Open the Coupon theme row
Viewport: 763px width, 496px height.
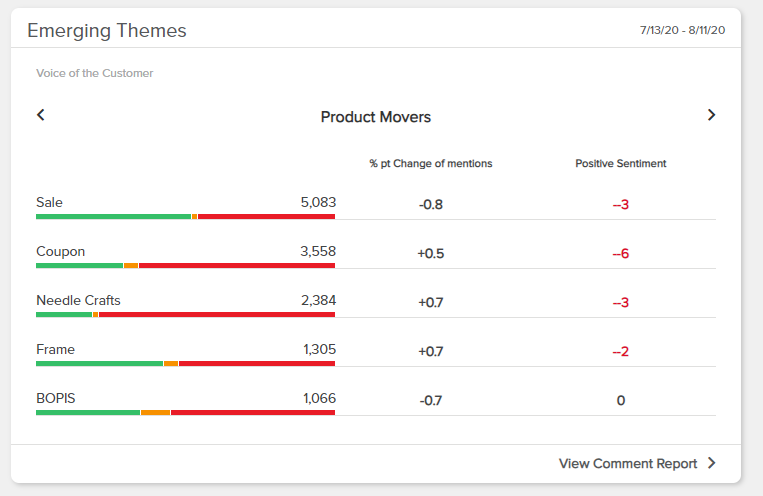coord(60,251)
